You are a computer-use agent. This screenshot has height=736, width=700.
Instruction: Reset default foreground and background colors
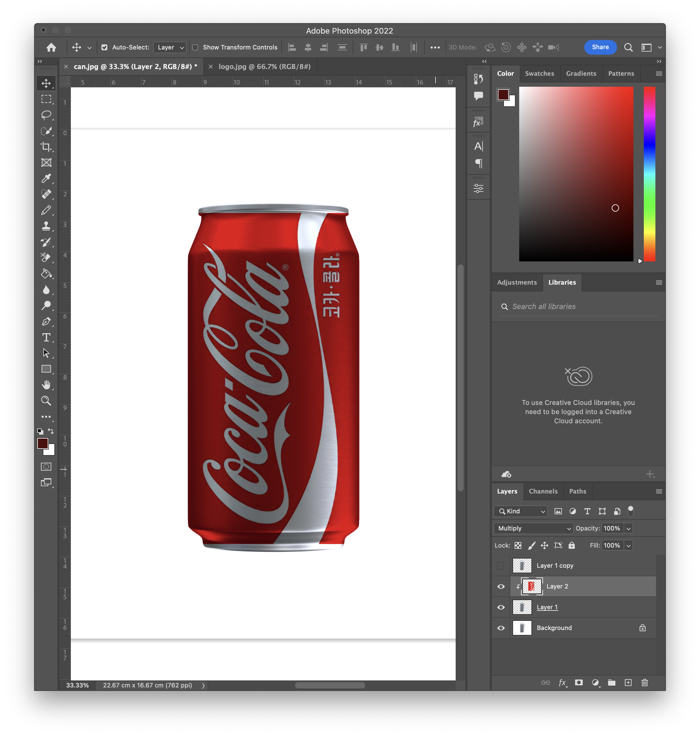pyautogui.click(x=40, y=431)
